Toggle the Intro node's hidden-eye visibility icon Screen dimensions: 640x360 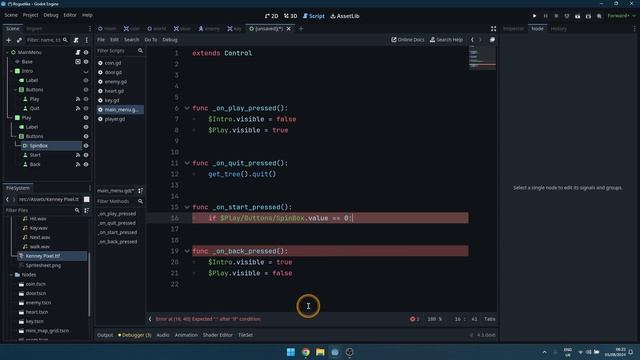pos(86,71)
